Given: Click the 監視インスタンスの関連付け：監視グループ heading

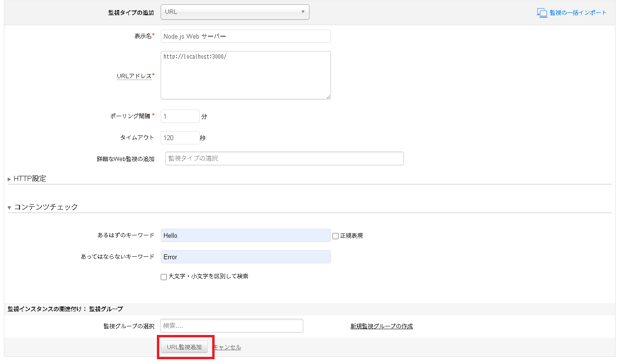Looking at the screenshot, I should point(65,309).
